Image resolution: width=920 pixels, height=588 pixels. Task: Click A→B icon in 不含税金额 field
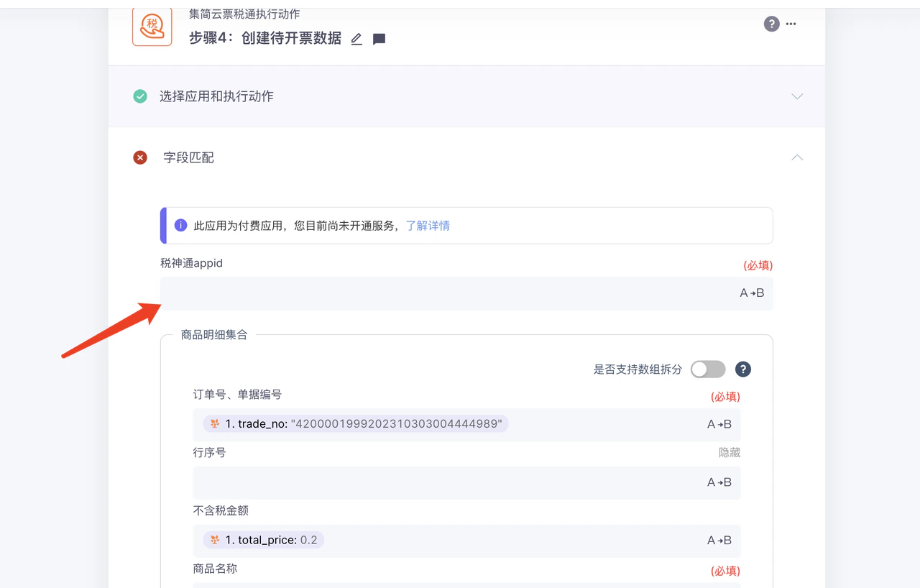(x=719, y=541)
